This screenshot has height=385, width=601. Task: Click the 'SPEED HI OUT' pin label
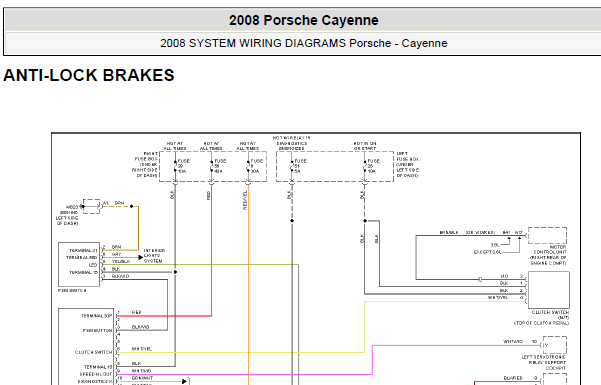point(96,374)
